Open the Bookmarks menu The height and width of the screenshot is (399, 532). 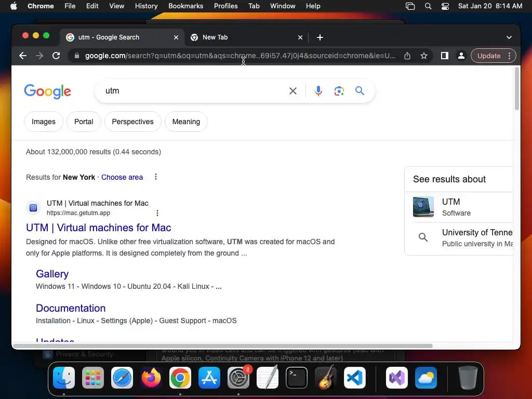[x=186, y=6]
